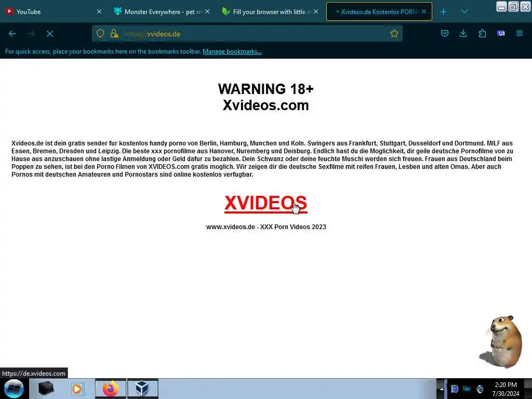Open the Firefox hamburger menu
Viewport: 532px width, 399px height.
click(520, 33)
